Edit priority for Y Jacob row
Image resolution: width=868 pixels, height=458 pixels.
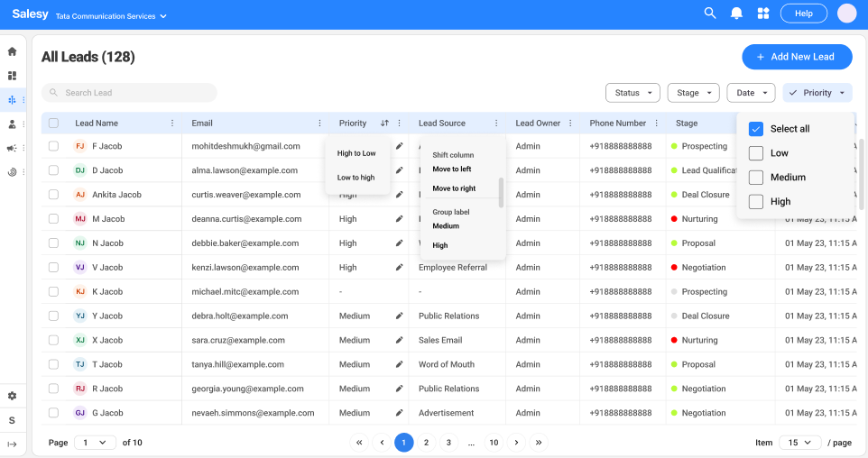399,316
